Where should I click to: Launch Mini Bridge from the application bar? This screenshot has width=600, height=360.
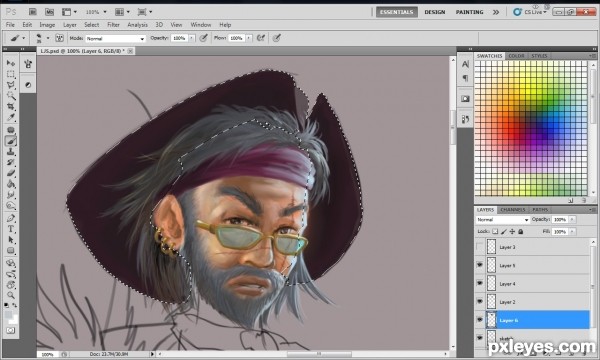[49, 12]
